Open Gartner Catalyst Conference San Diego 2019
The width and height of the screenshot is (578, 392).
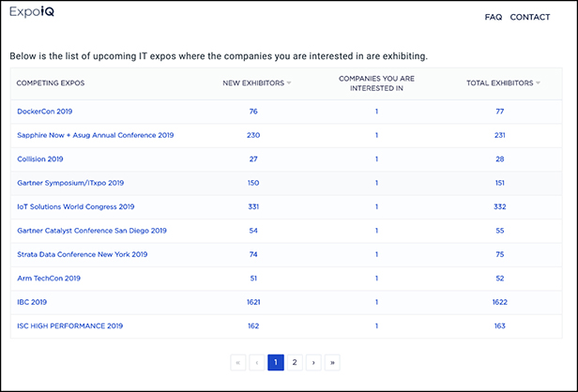click(92, 231)
